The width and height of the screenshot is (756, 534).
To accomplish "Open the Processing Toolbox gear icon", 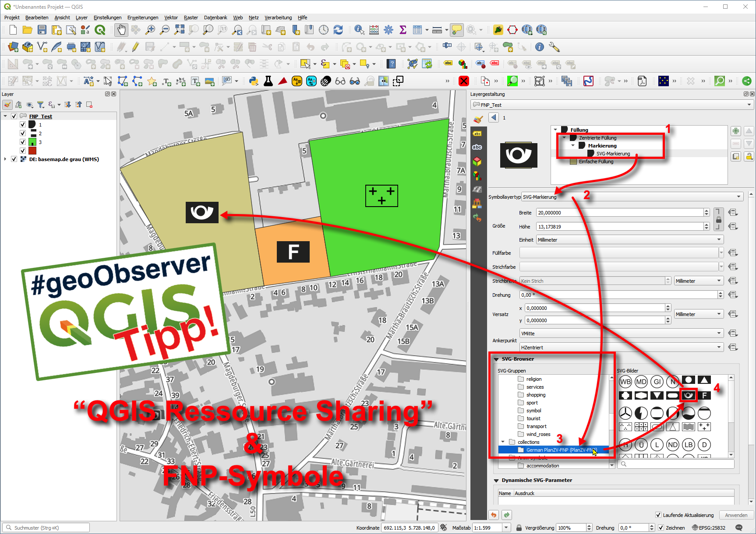I will (389, 30).
